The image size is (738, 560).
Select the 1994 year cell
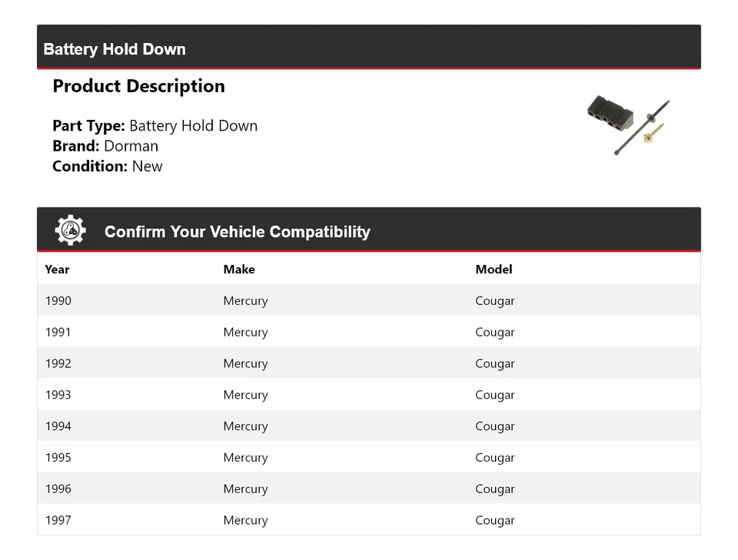tap(58, 426)
